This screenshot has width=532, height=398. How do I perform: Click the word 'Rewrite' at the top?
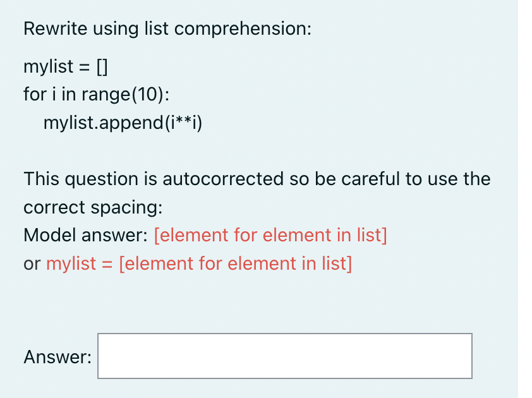(56, 28)
